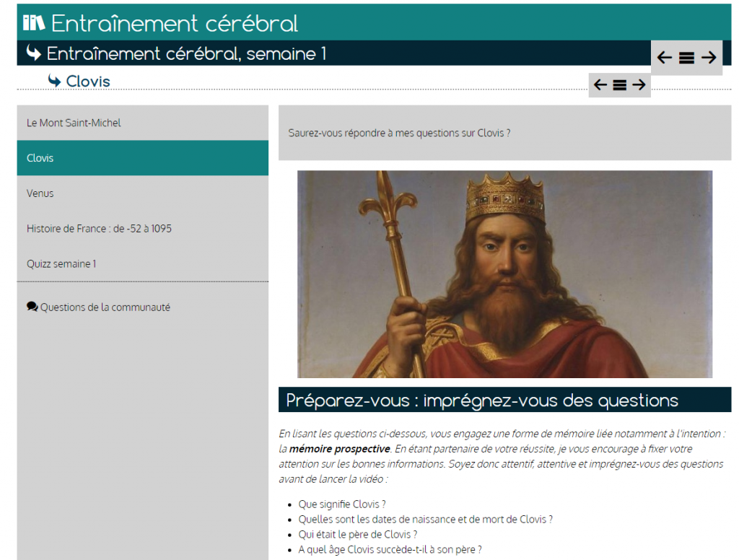739x560 pixels.
Task: Open Questions de la communauté link
Action: pos(105,307)
